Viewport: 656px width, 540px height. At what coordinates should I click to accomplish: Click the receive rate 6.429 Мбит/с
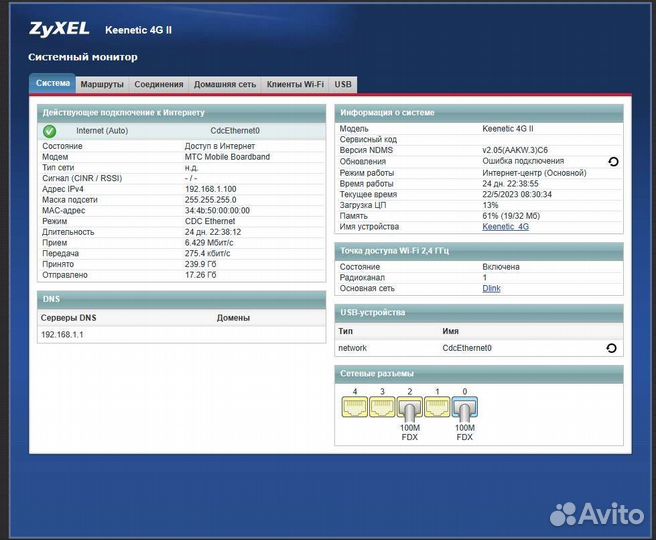[x=209, y=243]
